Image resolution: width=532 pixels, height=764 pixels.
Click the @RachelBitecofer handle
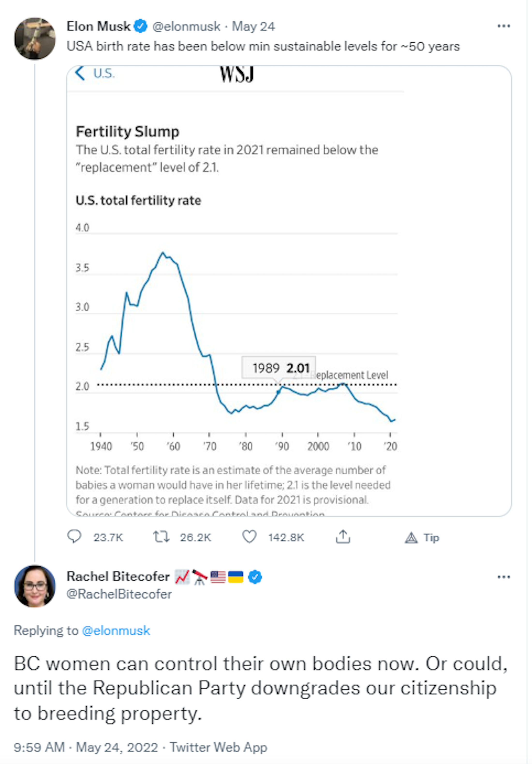click(119, 594)
